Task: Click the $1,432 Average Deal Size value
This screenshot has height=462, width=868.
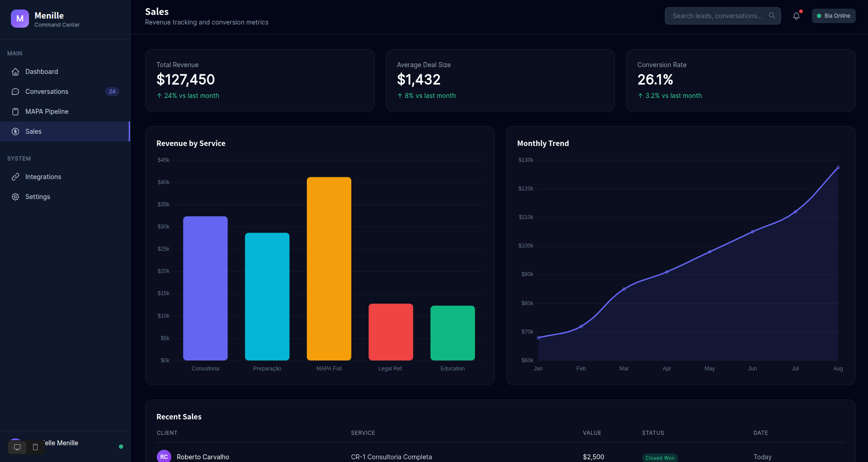Action: point(419,80)
